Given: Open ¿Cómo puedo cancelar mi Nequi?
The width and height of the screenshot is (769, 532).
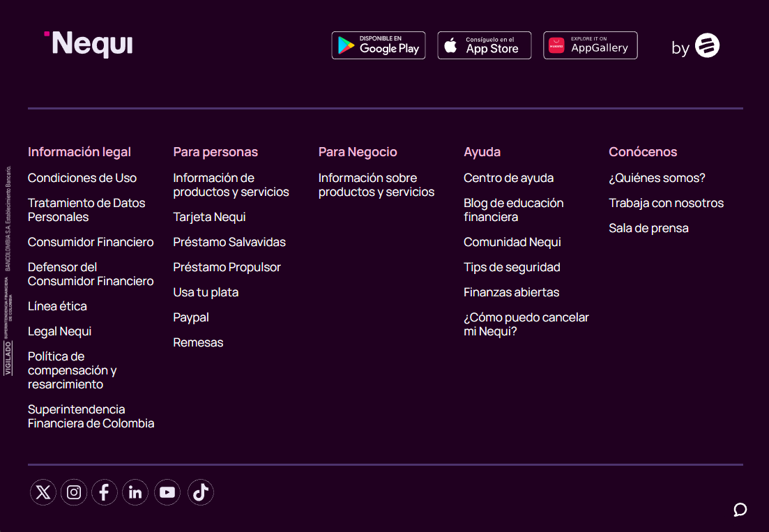Looking at the screenshot, I should coord(526,324).
